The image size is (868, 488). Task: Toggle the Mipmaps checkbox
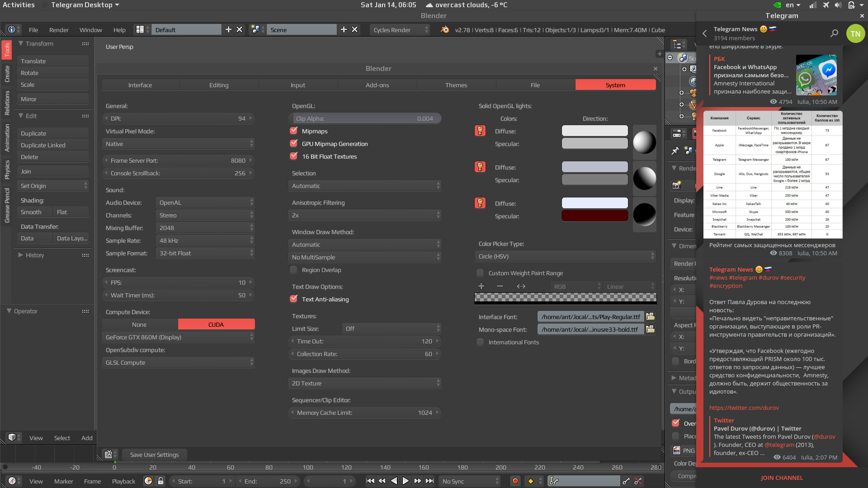click(x=293, y=131)
